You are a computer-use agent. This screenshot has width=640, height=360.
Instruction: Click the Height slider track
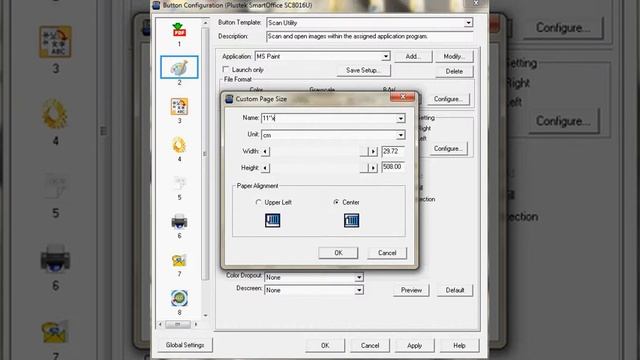pos(319,168)
